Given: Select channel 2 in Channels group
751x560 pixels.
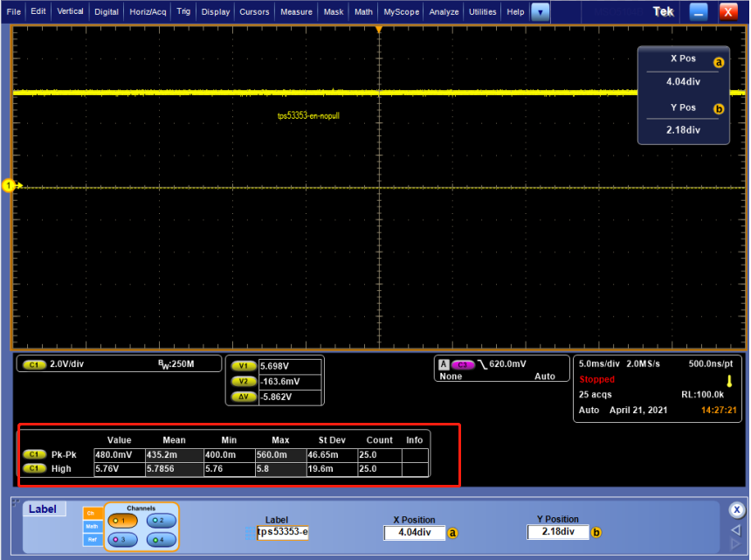Looking at the screenshot, I should tap(160, 521).
